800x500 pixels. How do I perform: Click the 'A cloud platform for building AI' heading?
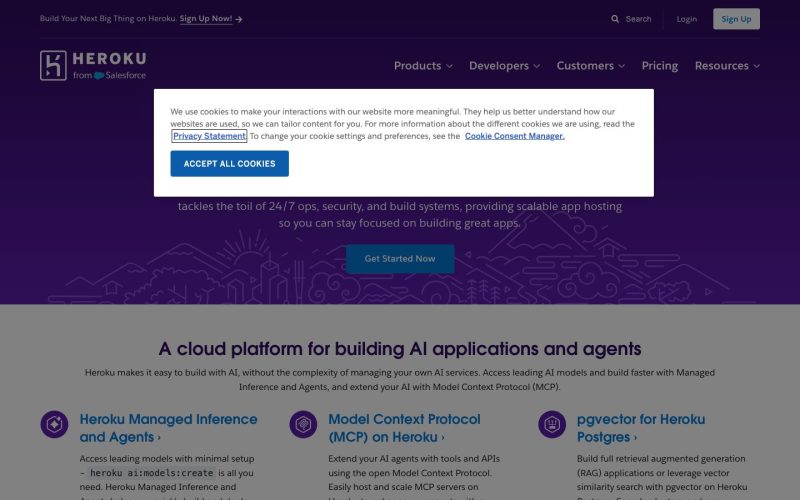coord(400,349)
